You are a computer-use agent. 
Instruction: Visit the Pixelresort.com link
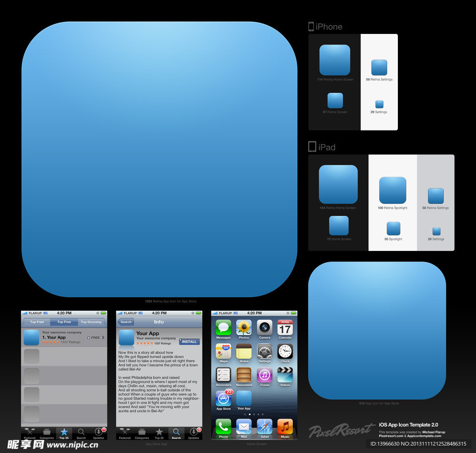[391, 436]
